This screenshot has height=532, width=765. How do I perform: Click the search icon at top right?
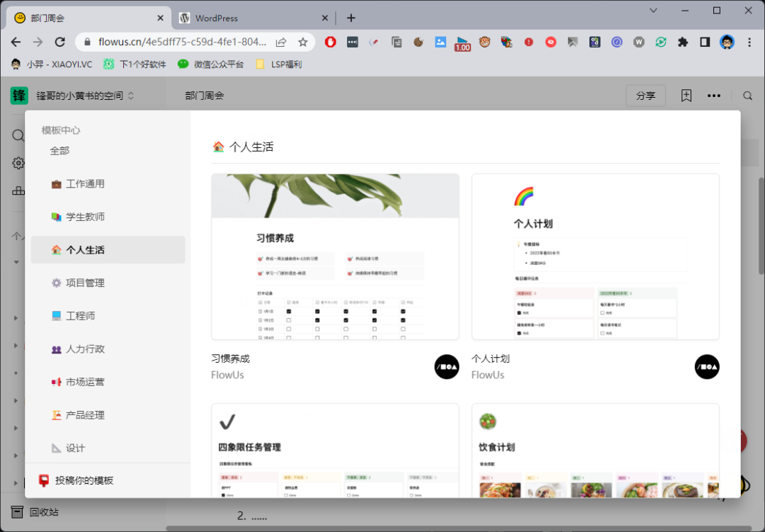(747, 96)
